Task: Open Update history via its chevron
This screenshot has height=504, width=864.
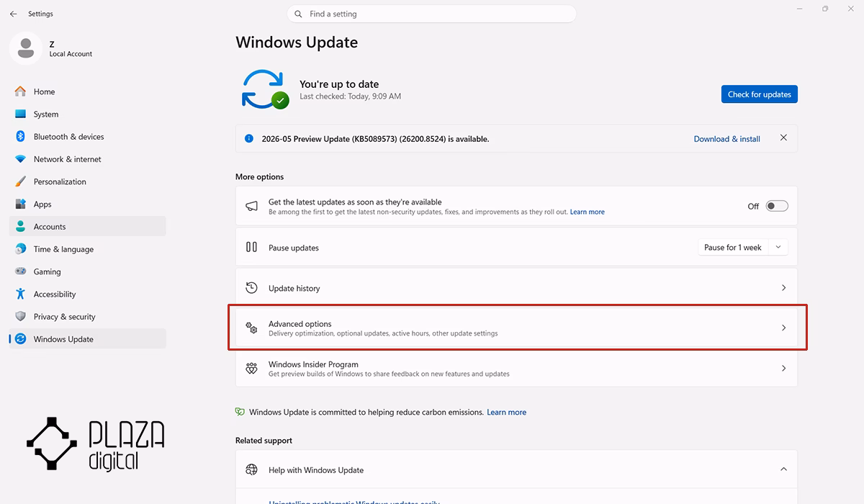Action: [x=784, y=287]
